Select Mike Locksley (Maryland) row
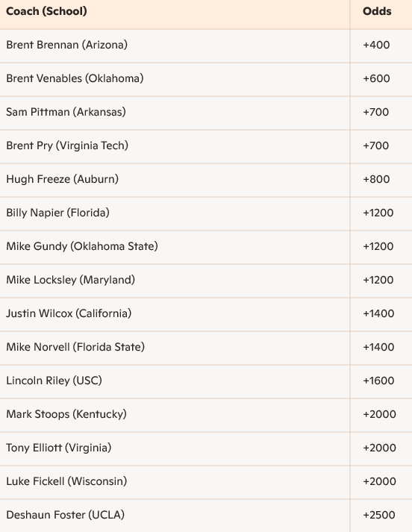The width and height of the screenshot is (412, 532). (x=206, y=281)
